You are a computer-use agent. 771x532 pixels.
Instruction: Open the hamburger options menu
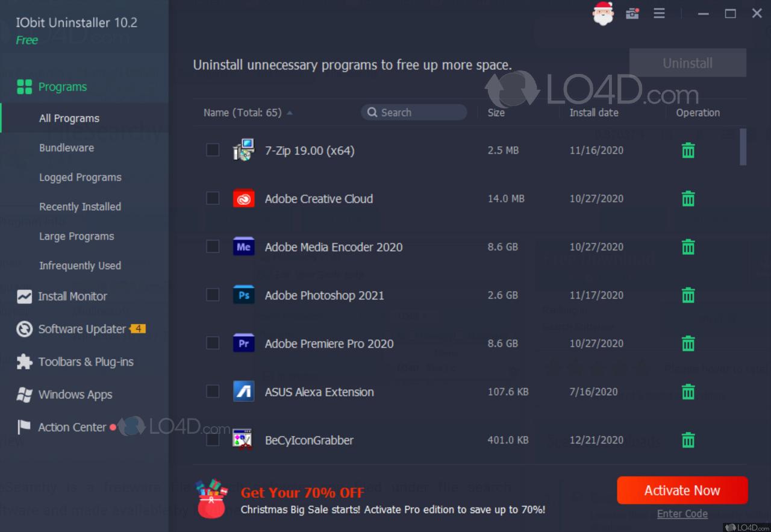tap(660, 13)
